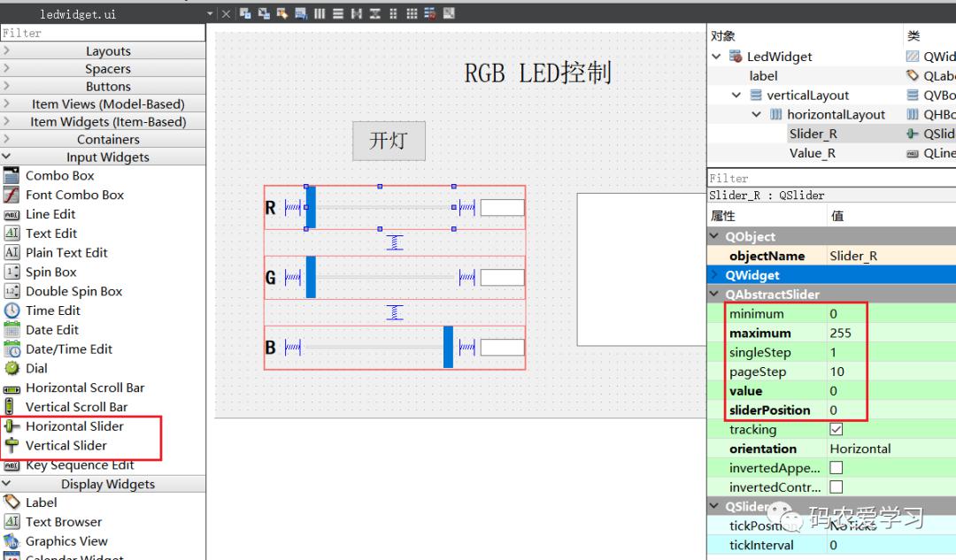Expand the Layouts widget category

coord(103,51)
